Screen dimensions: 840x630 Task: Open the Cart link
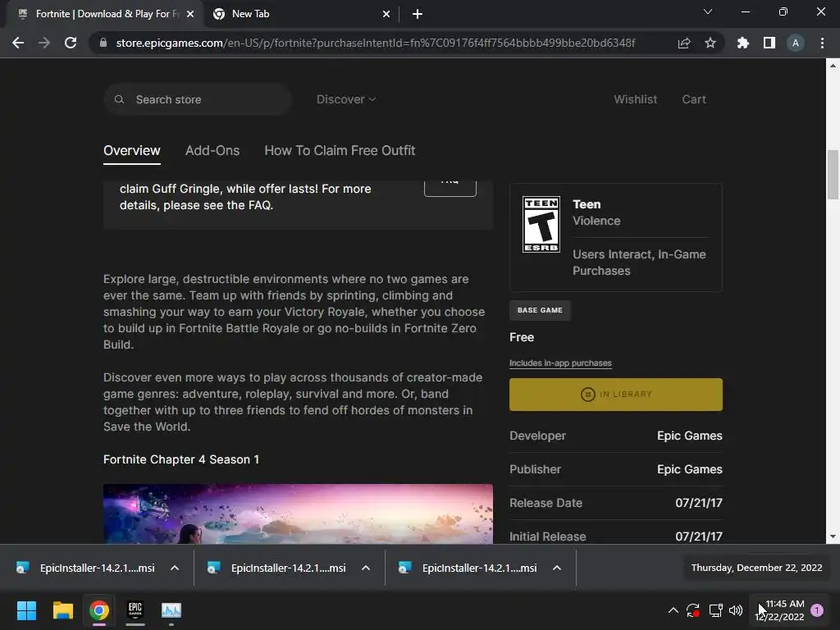tap(694, 99)
